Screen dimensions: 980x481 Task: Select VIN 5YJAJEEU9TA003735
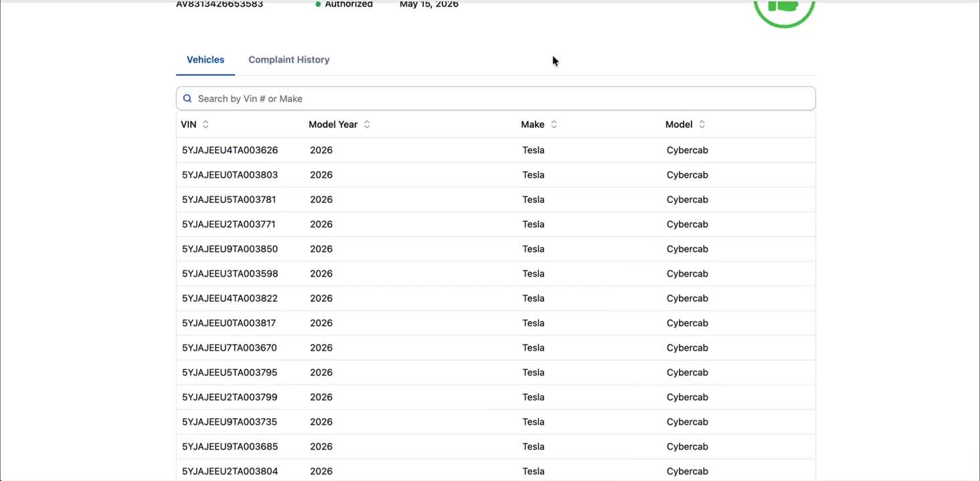click(229, 422)
